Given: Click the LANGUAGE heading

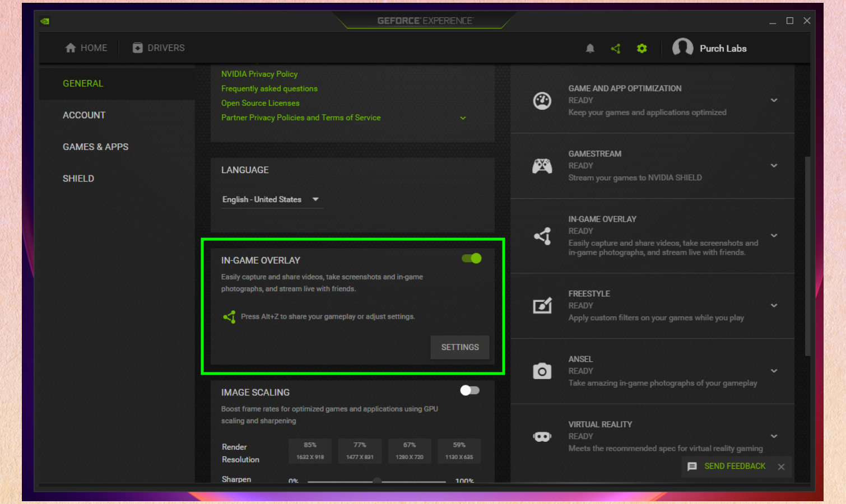Looking at the screenshot, I should 245,170.
